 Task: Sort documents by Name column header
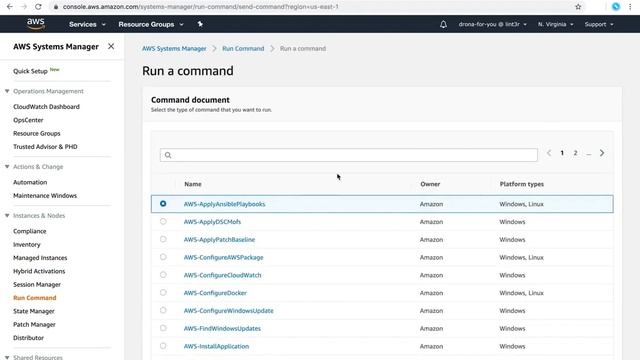pyautogui.click(x=193, y=184)
